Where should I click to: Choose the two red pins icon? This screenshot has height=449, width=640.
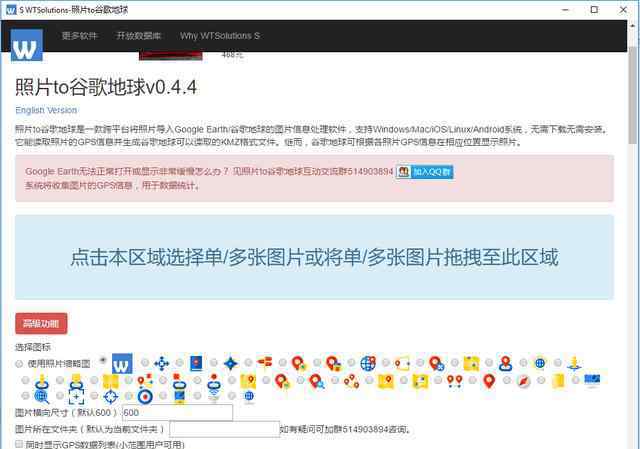click(x=454, y=382)
